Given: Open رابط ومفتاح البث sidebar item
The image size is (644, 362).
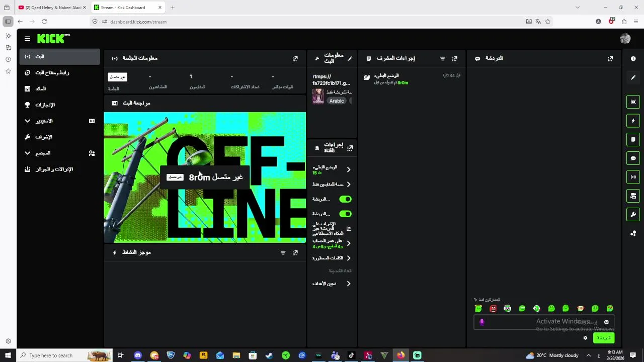Looking at the screenshot, I should pyautogui.click(x=60, y=72).
